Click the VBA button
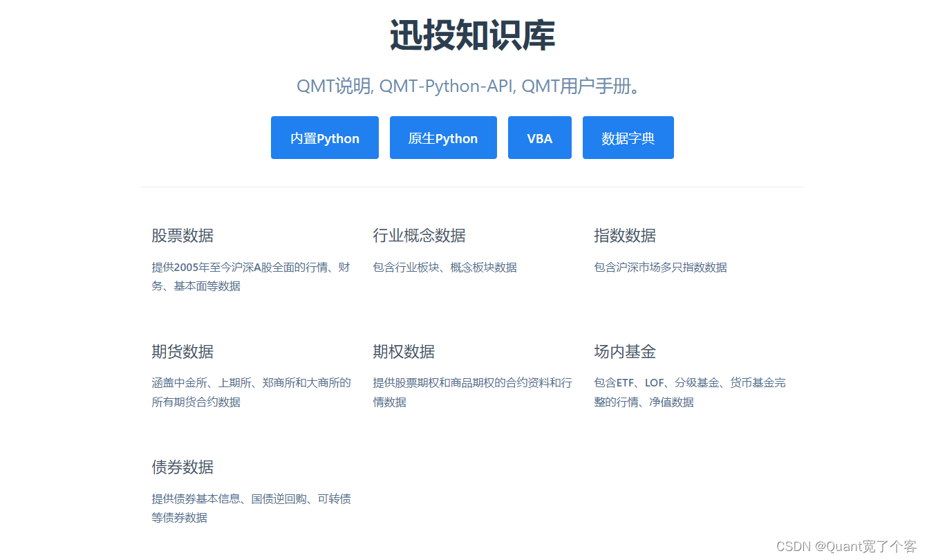927x560 pixels. tap(540, 138)
